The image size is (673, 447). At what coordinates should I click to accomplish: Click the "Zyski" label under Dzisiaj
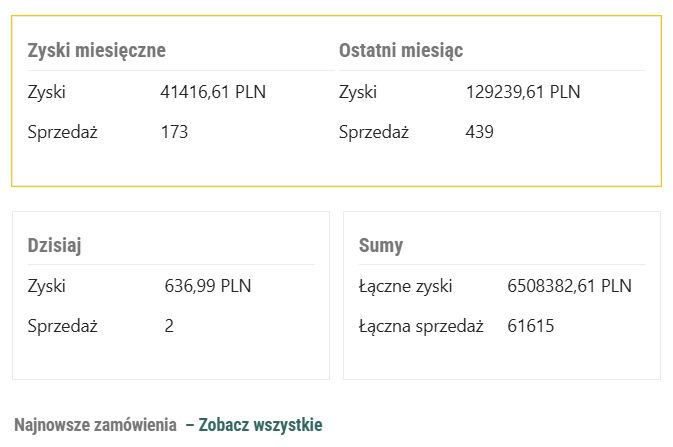pyautogui.click(x=47, y=287)
